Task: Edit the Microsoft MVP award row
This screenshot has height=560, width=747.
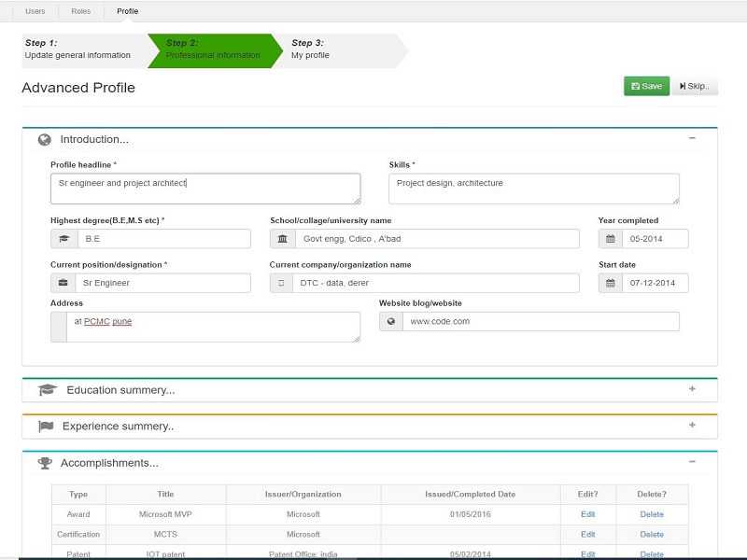Action: click(x=587, y=514)
